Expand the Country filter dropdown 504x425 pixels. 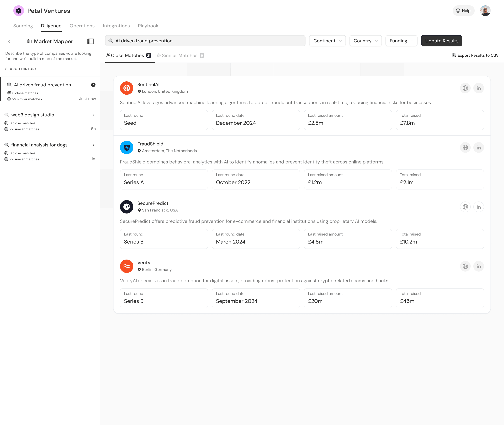tap(365, 41)
